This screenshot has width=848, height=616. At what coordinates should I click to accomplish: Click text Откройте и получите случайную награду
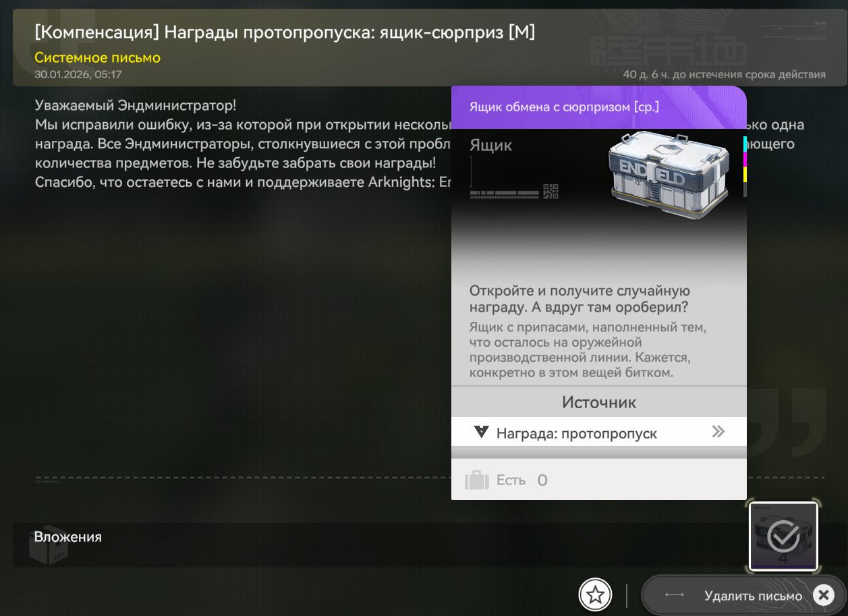[x=580, y=299]
